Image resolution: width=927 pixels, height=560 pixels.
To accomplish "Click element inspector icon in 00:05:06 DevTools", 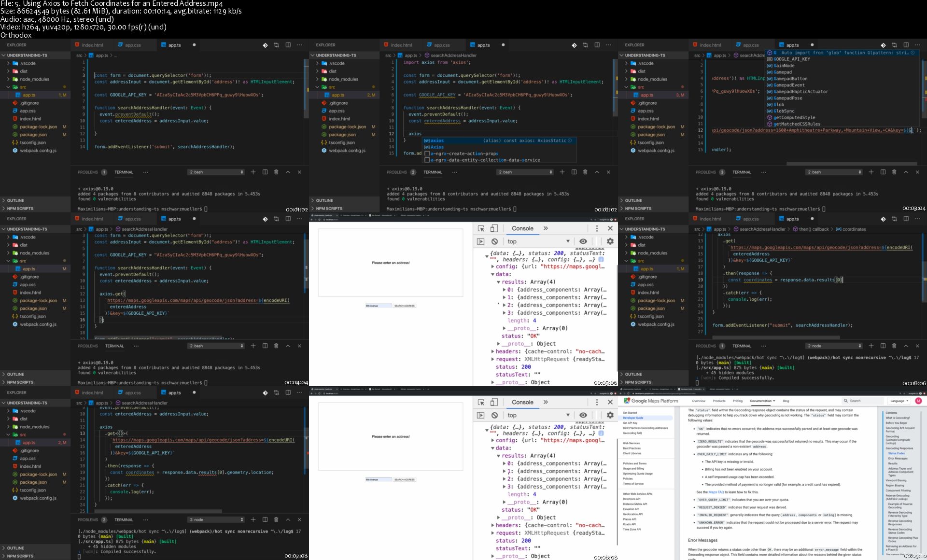I will pyautogui.click(x=481, y=228).
